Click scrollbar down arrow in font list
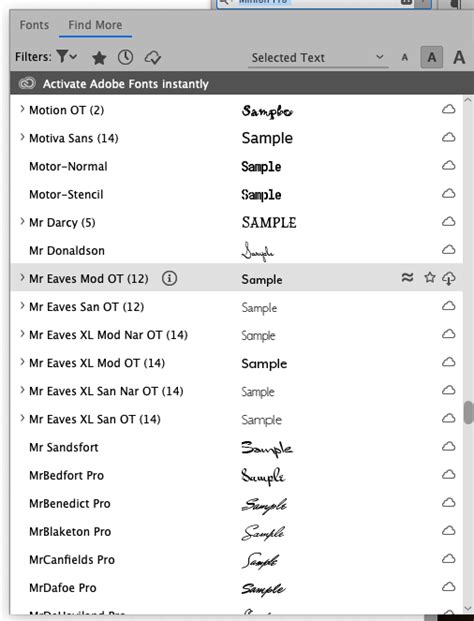Image resolution: width=474 pixels, height=621 pixels. [x=468, y=609]
